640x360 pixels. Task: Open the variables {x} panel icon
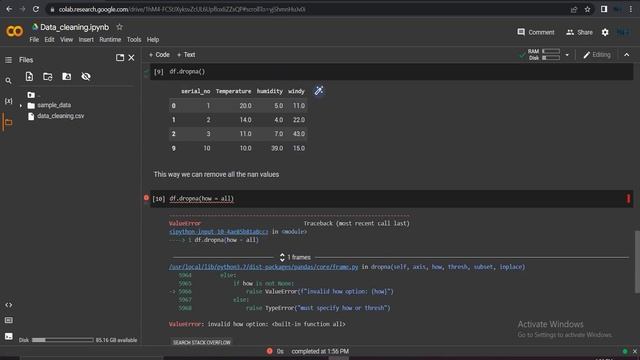[x=8, y=101]
